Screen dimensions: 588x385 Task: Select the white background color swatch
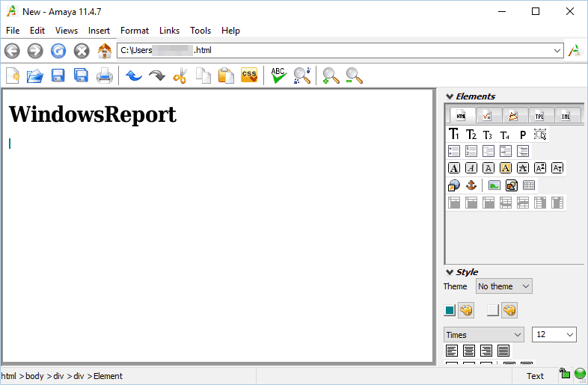click(493, 310)
